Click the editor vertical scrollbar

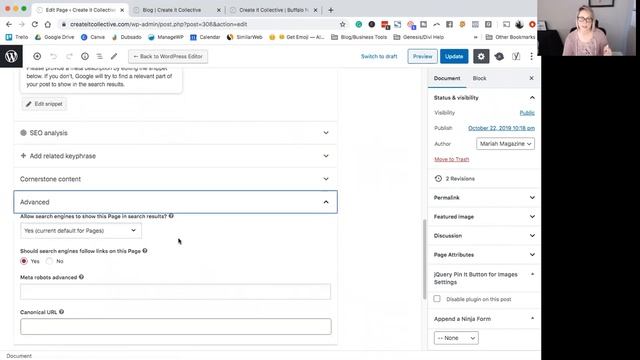[x=424, y=259]
